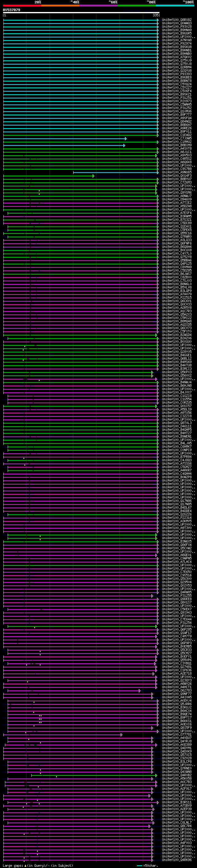Click the green ~80% legend segment

(137, 6)
